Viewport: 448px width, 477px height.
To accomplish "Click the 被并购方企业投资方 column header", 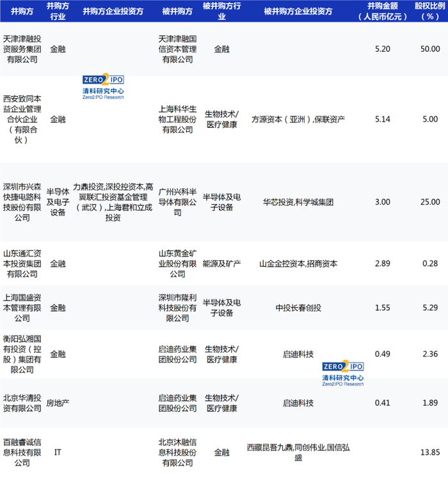I will point(298,12).
